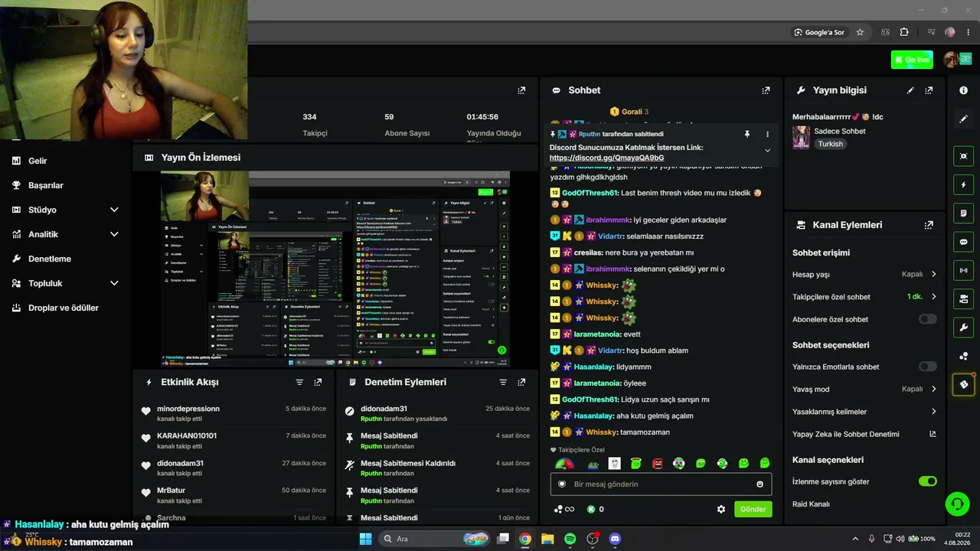Toggle the wrench stream info widget in sidebar
The image size is (980, 551).
(x=963, y=328)
